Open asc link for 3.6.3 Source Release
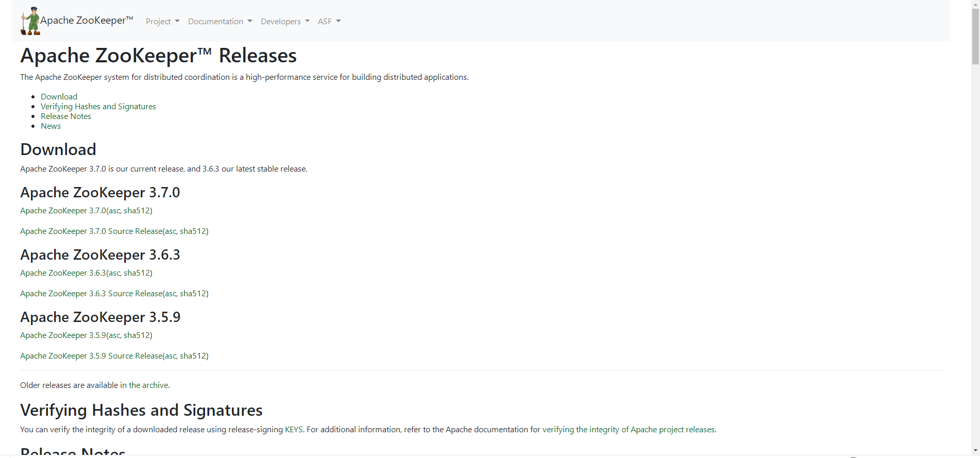This screenshot has width=980, height=458. [x=170, y=294]
